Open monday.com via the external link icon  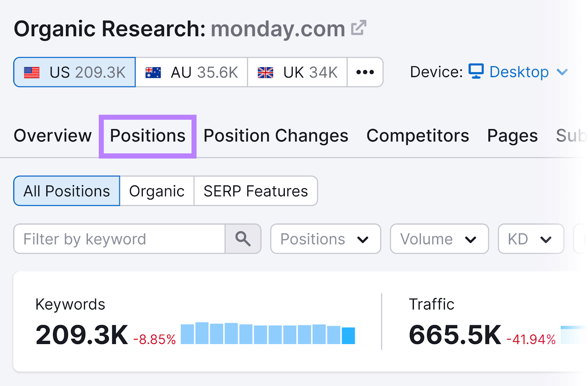359,27
